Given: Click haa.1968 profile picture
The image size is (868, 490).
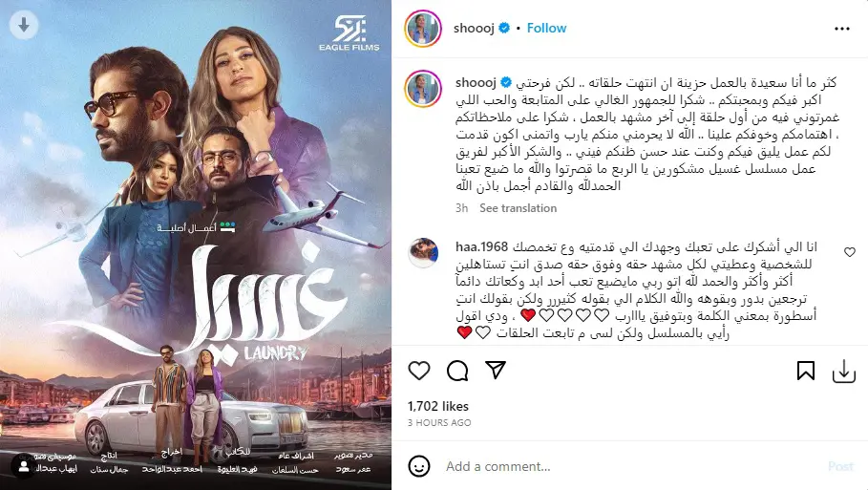Looking at the screenshot, I should [x=423, y=253].
